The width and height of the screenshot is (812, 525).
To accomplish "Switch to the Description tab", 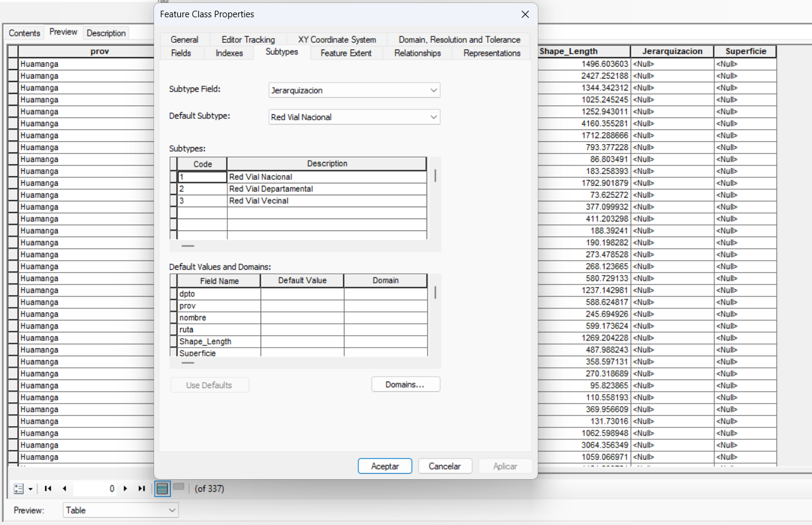I will pyautogui.click(x=106, y=33).
